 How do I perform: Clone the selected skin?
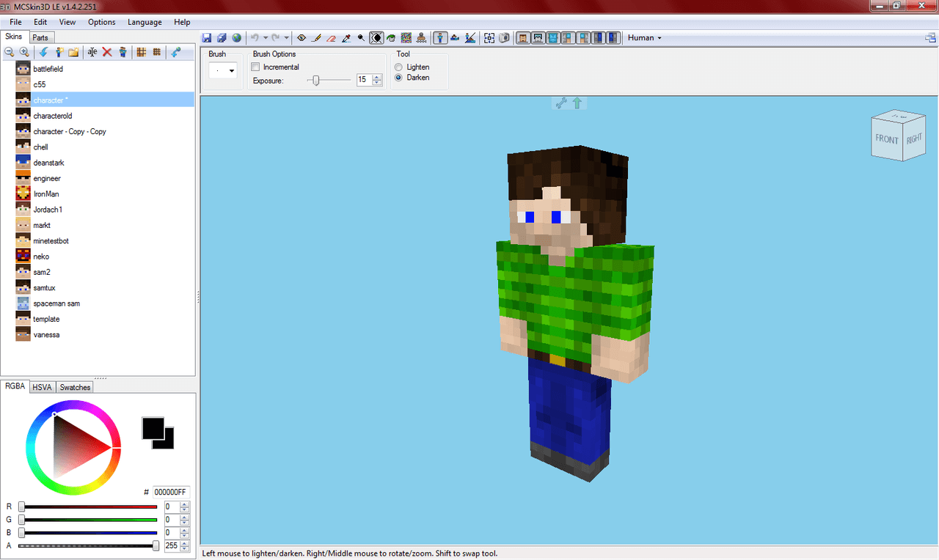tap(122, 52)
